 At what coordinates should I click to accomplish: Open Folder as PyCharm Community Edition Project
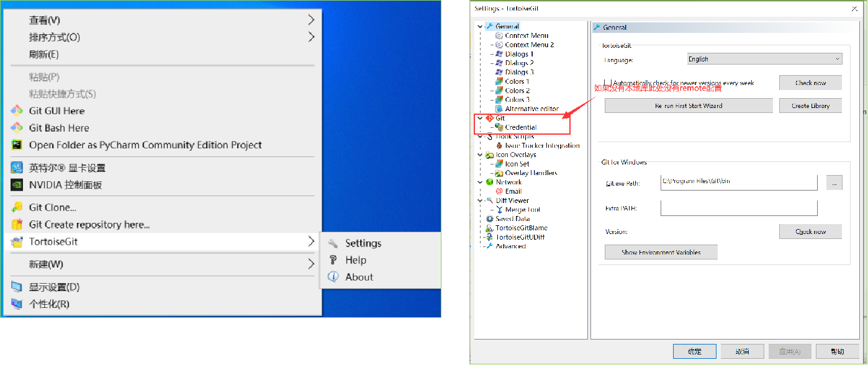(x=145, y=145)
